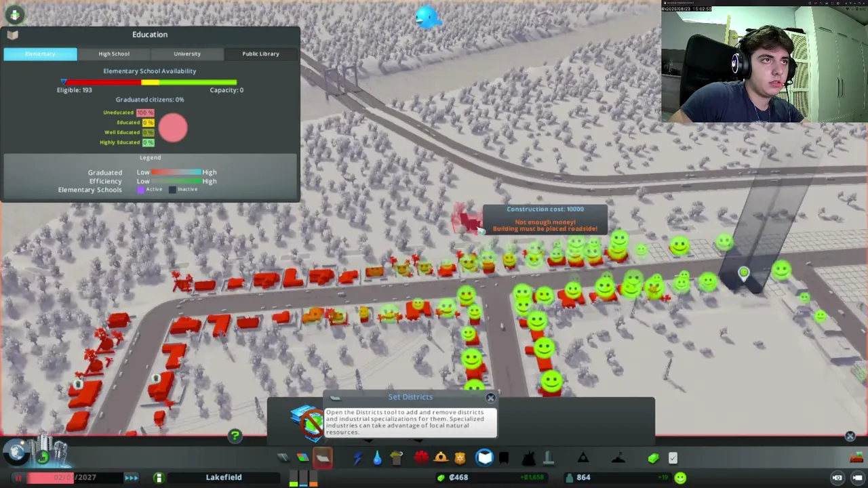Viewport: 868px width, 488px height.
Task: Select the Elementary tab
Action: (x=40, y=54)
